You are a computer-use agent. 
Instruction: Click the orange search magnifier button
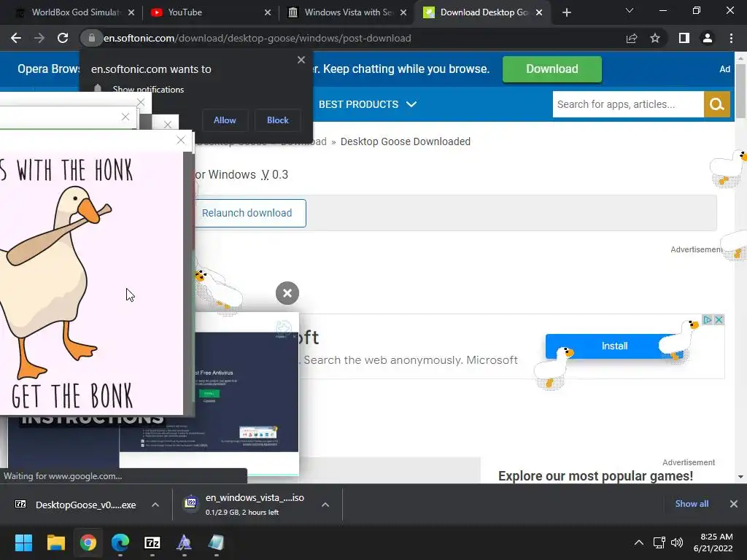click(717, 104)
